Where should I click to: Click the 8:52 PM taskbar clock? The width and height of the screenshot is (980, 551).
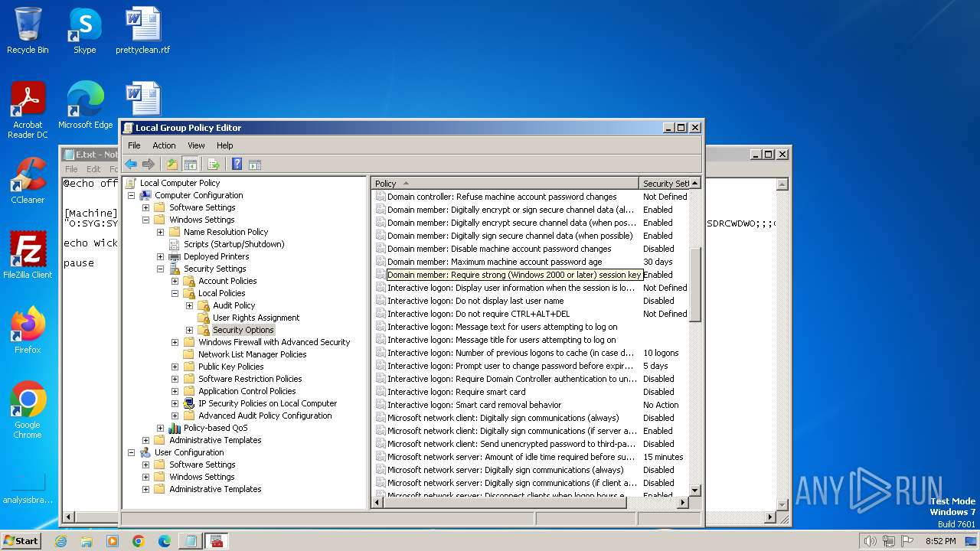click(x=939, y=541)
